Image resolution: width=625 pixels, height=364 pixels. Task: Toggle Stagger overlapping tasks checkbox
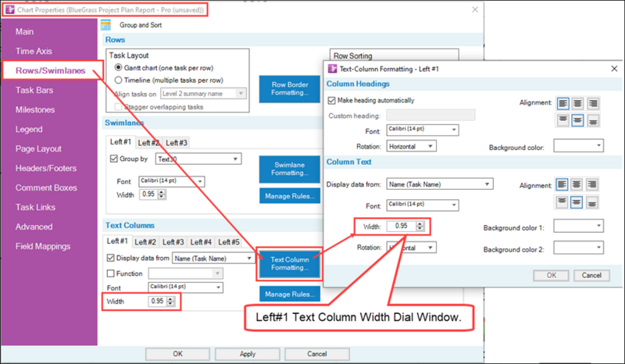point(118,107)
